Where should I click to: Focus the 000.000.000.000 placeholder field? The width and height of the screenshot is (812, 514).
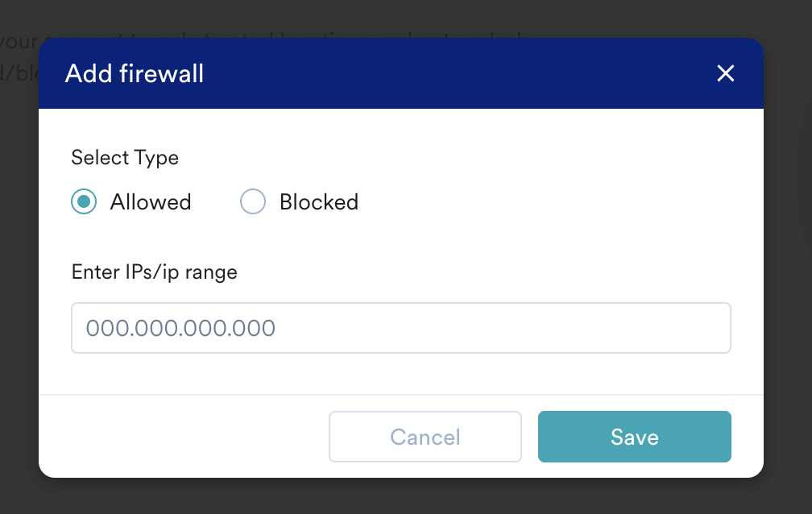pyautogui.click(x=401, y=327)
